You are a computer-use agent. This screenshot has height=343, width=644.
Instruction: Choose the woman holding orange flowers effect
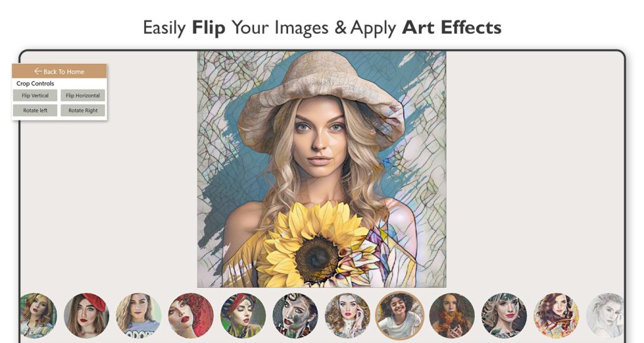452,315
